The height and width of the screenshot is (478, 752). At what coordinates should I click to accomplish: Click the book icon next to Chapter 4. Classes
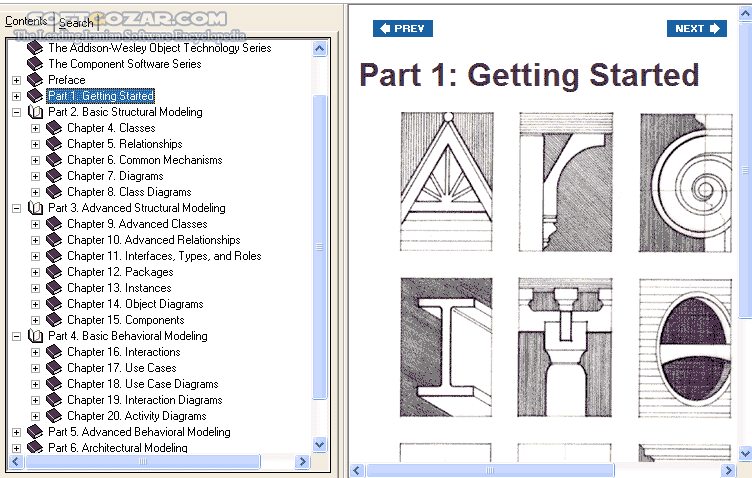(x=55, y=128)
